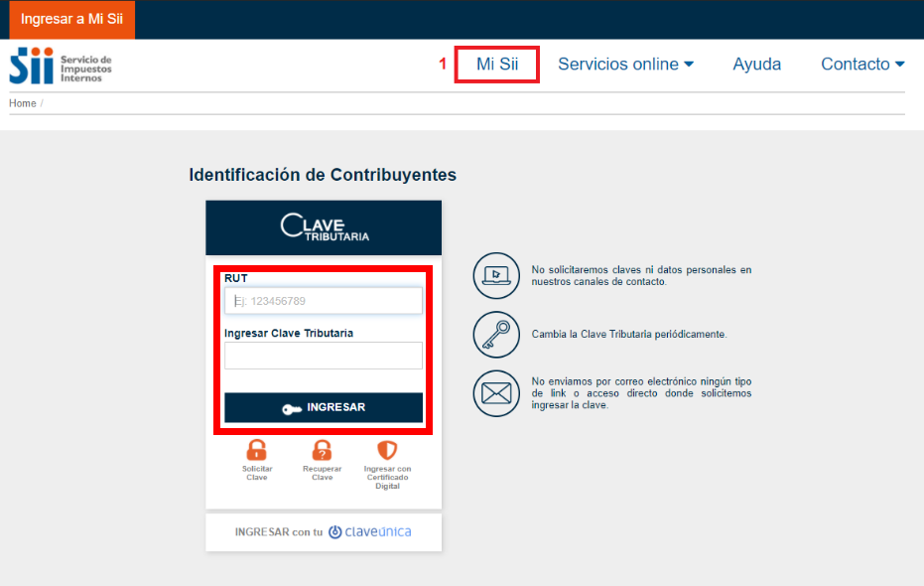Click the Ingresar a Mi Sii tab
Viewport: 924px width, 586px height.
point(71,19)
